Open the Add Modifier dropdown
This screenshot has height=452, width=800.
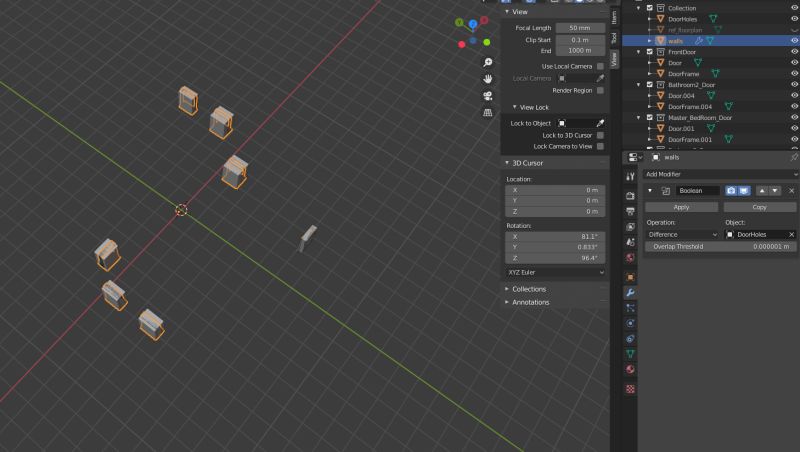click(720, 174)
